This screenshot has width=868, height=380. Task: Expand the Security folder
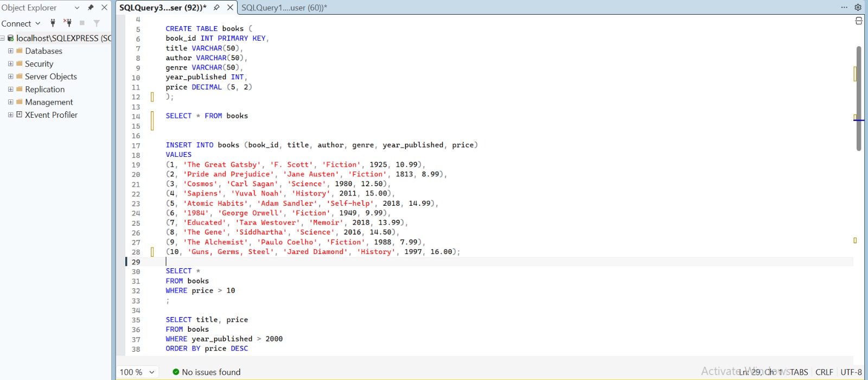coord(10,64)
